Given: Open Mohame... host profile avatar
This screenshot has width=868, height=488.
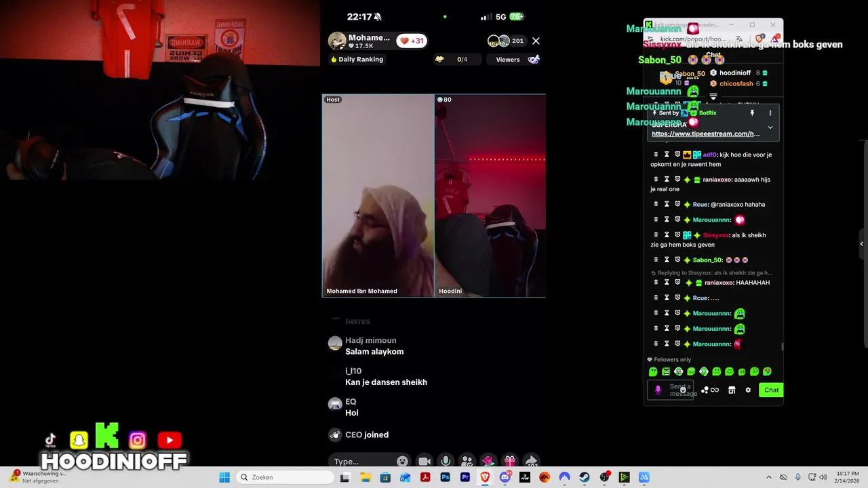Looking at the screenshot, I should pos(337,41).
